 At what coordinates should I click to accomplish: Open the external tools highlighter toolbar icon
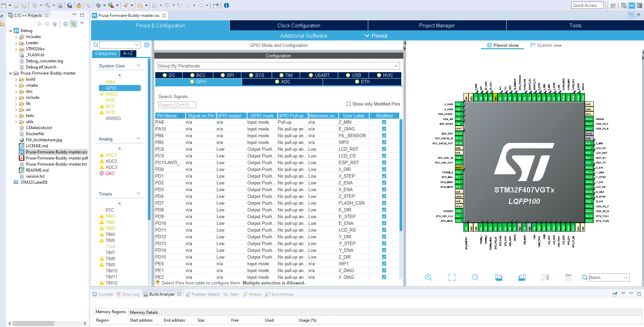[126, 5]
